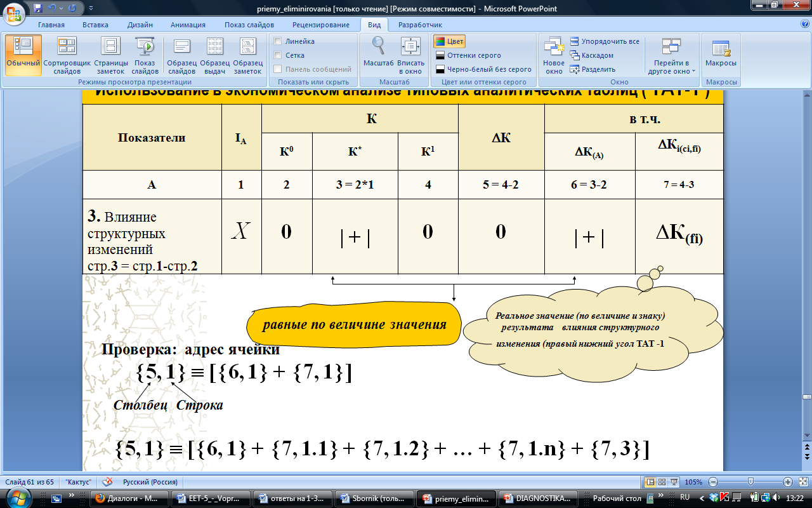The height and width of the screenshot is (508, 812).
Task: Open the Главная ribbon tab
Action: [51, 25]
